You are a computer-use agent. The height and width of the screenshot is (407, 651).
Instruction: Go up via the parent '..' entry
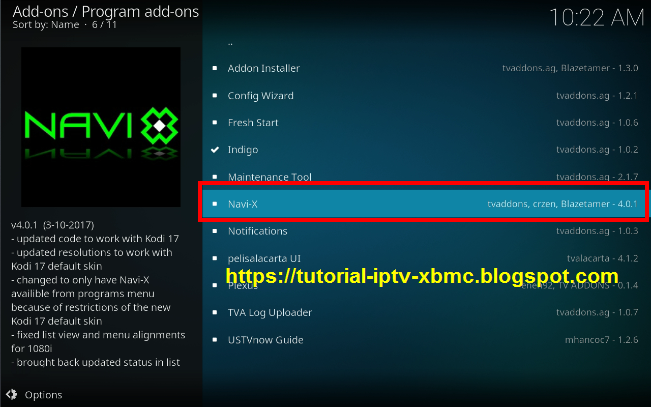coord(424,42)
